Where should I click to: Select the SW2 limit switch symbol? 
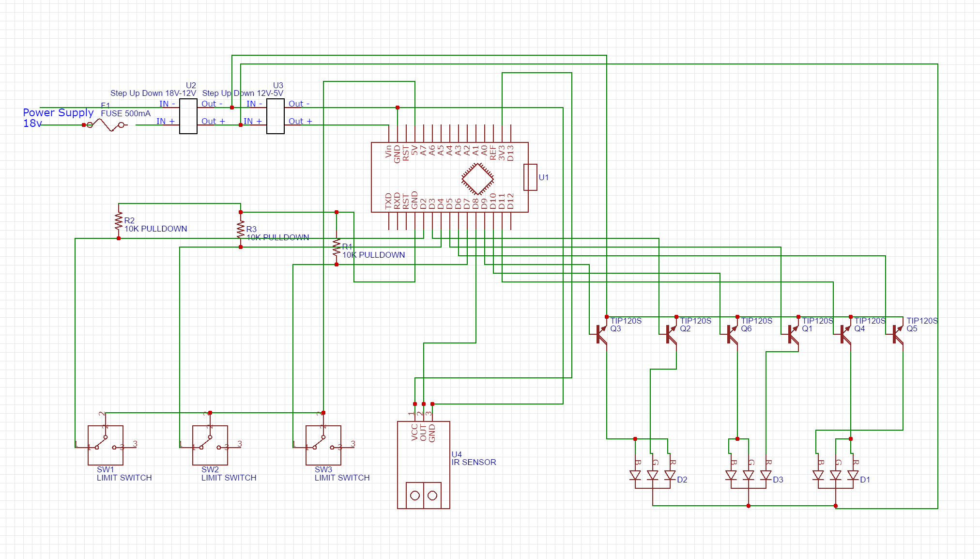click(210, 445)
